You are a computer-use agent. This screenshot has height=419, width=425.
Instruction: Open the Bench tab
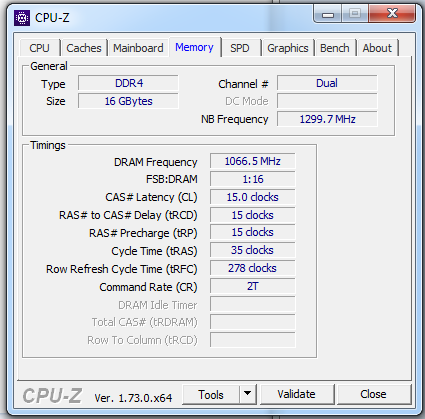335,48
